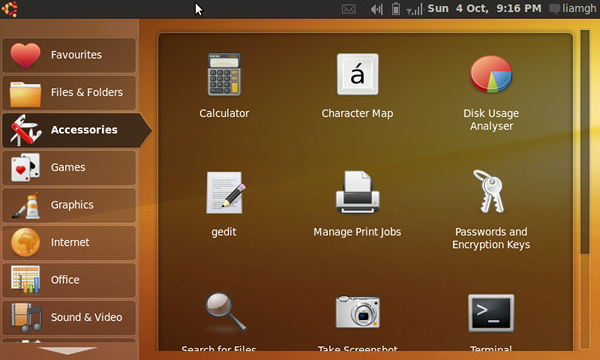
Task: Click the date and time clock
Action: (484, 8)
